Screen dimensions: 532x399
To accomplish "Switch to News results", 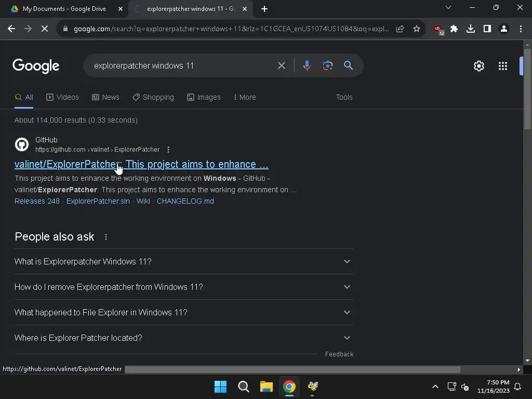I will [x=105, y=97].
